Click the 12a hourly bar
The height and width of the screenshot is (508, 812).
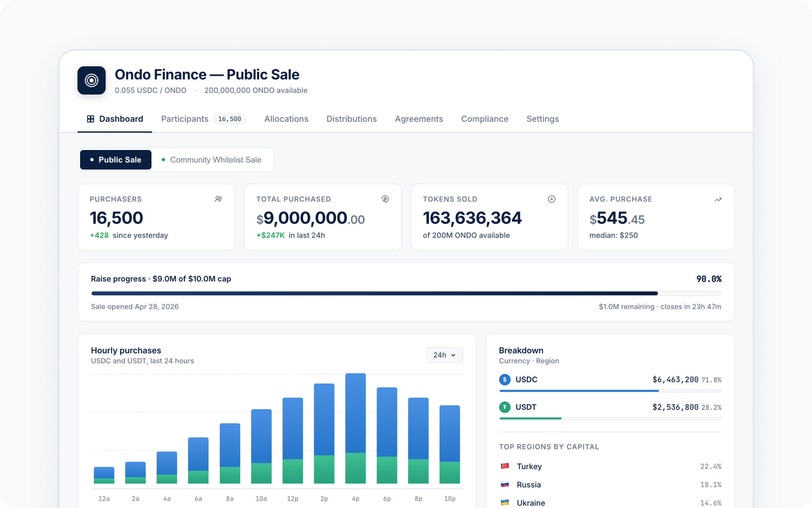[104, 475]
